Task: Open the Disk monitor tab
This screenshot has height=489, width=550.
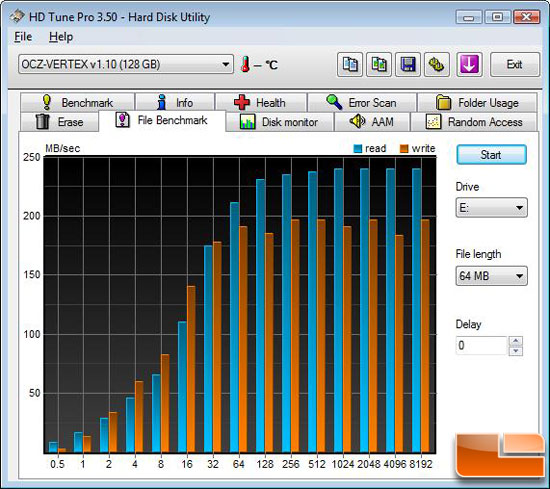Action: tap(280, 122)
